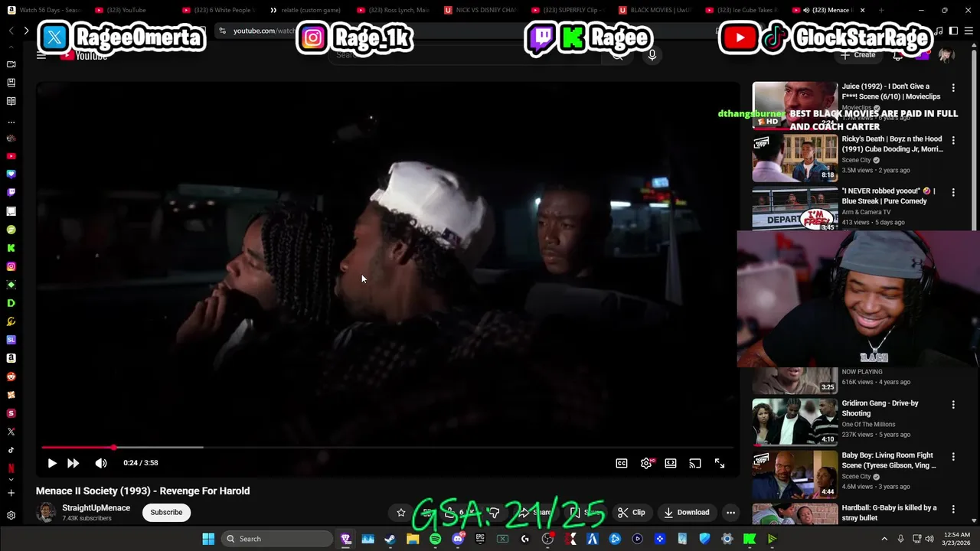Mute the video volume
The height and width of the screenshot is (551, 980).
pyautogui.click(x=101, y=463)
